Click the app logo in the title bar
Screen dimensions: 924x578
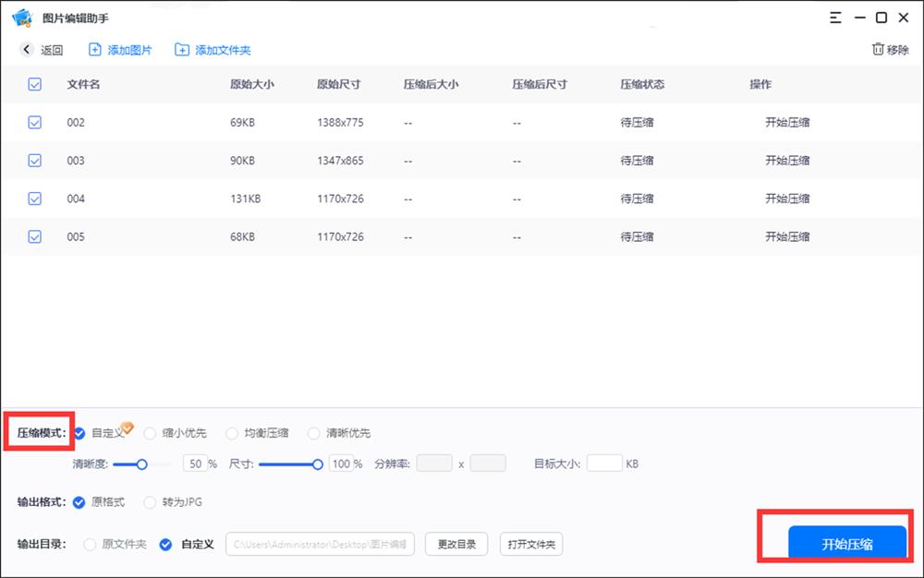click(22, 17)
